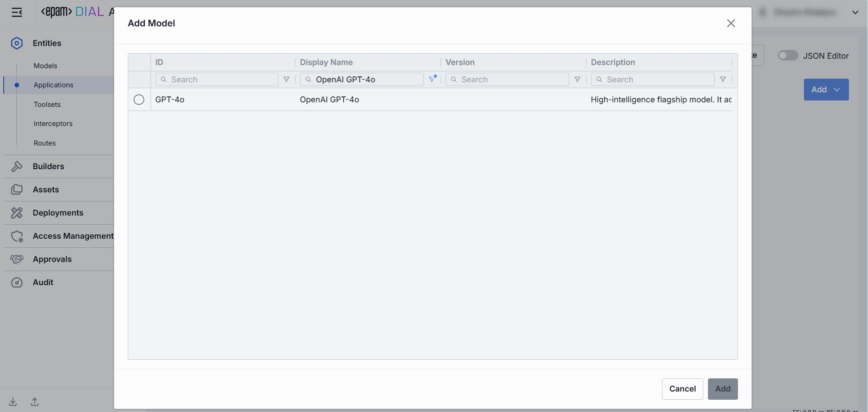Click the ID column filter icon
The height and width of the screenshot is (412, 868).
pos(286,80)
